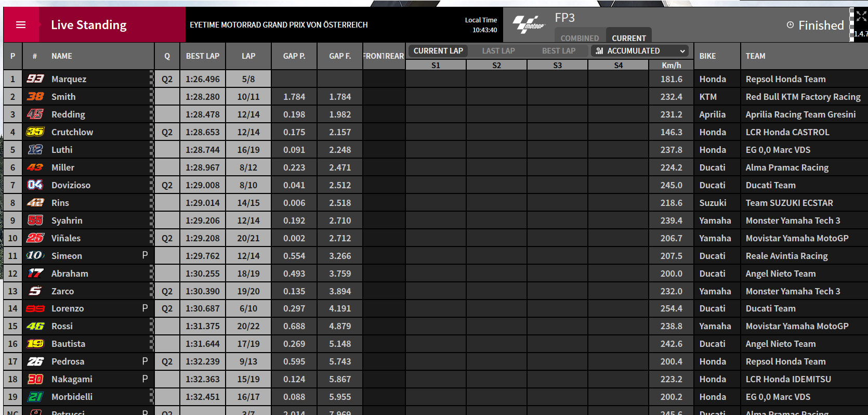Click Viñales's number 25 badge

[35, 238]
